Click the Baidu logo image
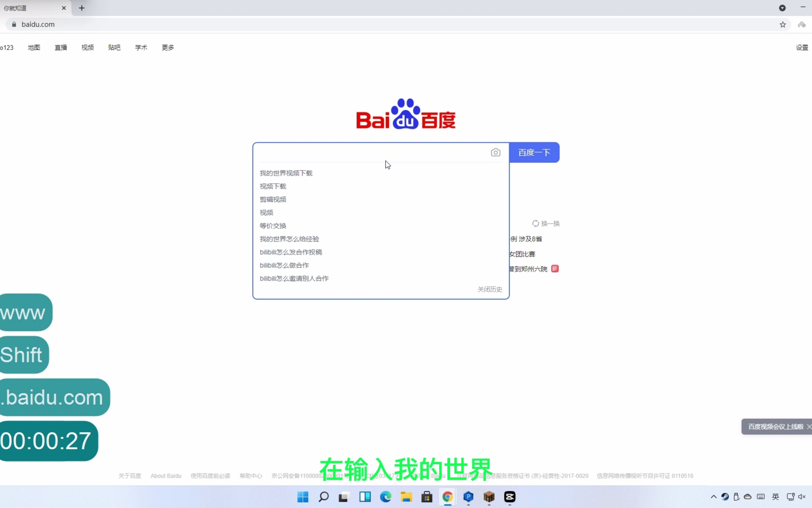The height and width of the screenshot is (508, 812). [x=406, y=114]
